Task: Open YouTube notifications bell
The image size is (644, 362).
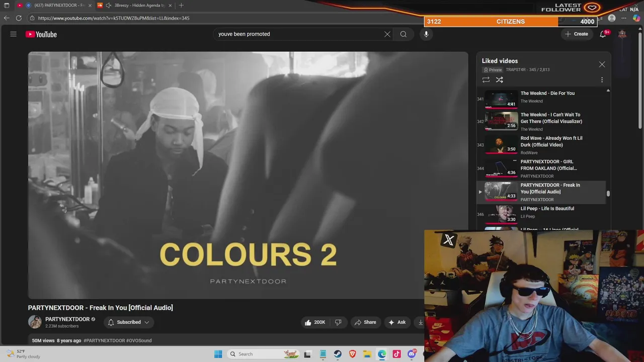Action: point(603,34)
